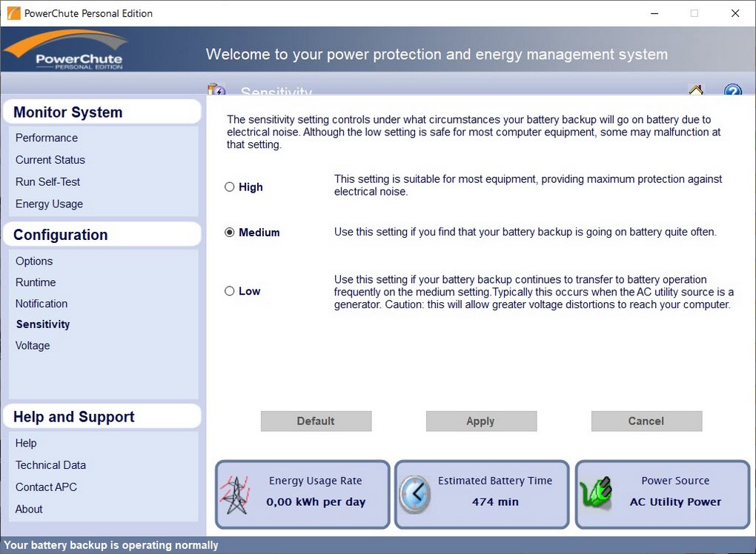Click the Apply button
Image resolution: width=756 pixels, height=554 pixels.
(x=481, y=421)
